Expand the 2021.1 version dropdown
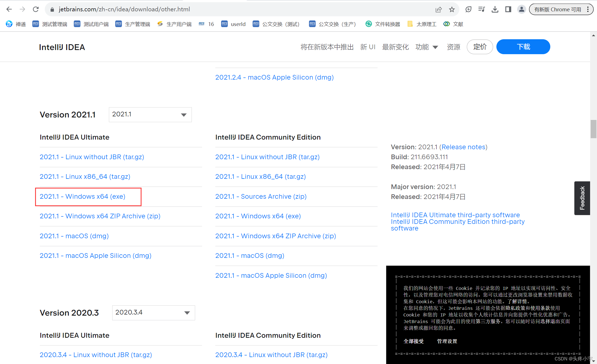The height and width of the screenshot is (364, 597). (150, 114)
